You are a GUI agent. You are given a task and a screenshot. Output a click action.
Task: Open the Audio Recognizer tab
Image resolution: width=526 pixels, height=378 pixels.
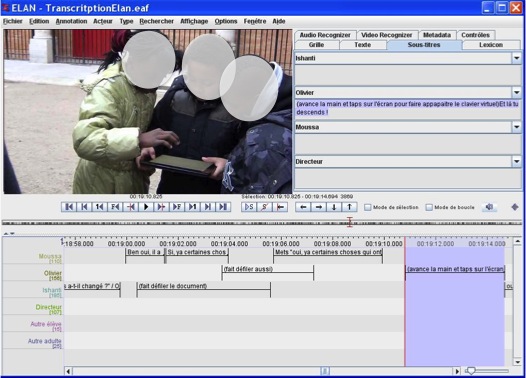(325, 35)
